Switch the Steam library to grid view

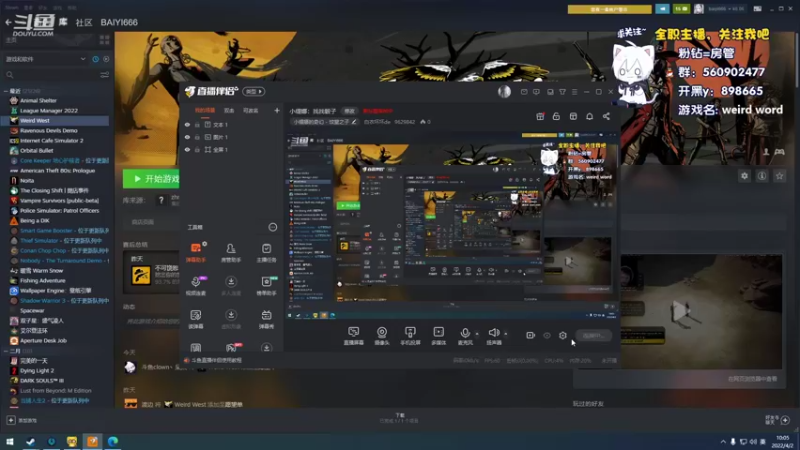click(105, 40)
